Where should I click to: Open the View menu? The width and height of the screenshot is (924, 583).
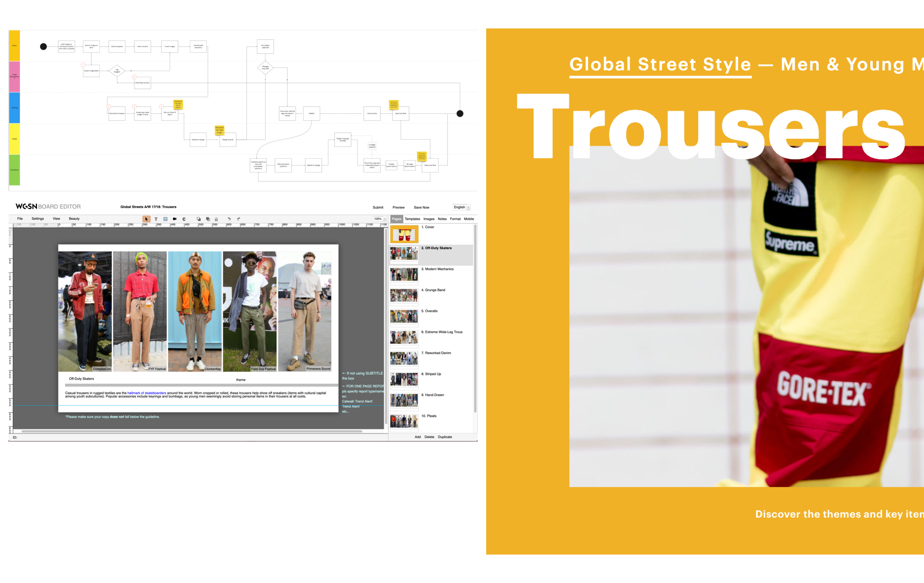tap(57, 219)
